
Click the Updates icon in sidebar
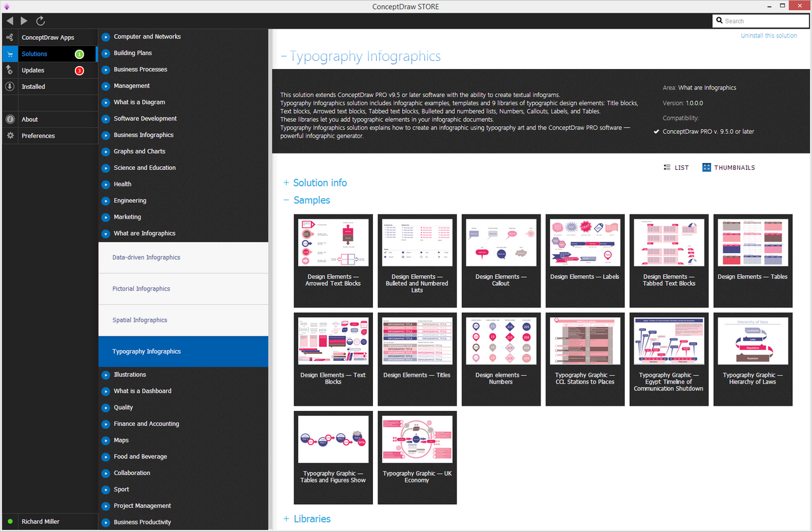point(10,70)
